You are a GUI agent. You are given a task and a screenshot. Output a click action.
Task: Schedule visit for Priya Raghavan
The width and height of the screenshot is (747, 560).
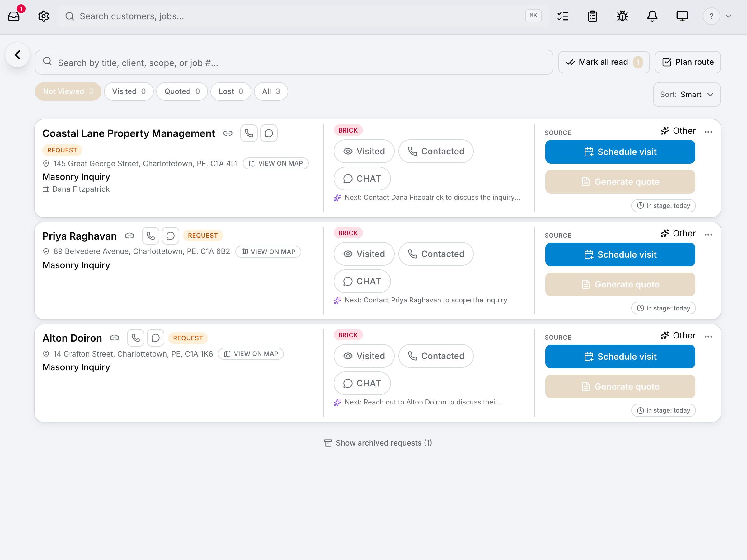click(620, 254)
